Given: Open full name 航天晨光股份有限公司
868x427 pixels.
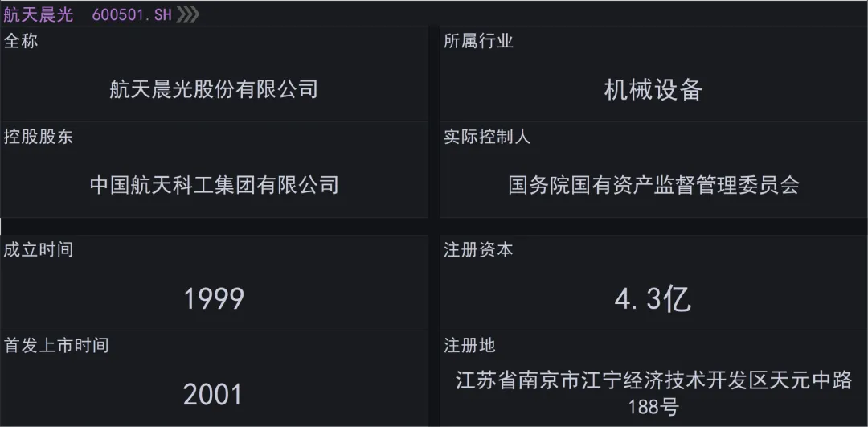Looking at the screenshot, I should [x=214, y=88].
